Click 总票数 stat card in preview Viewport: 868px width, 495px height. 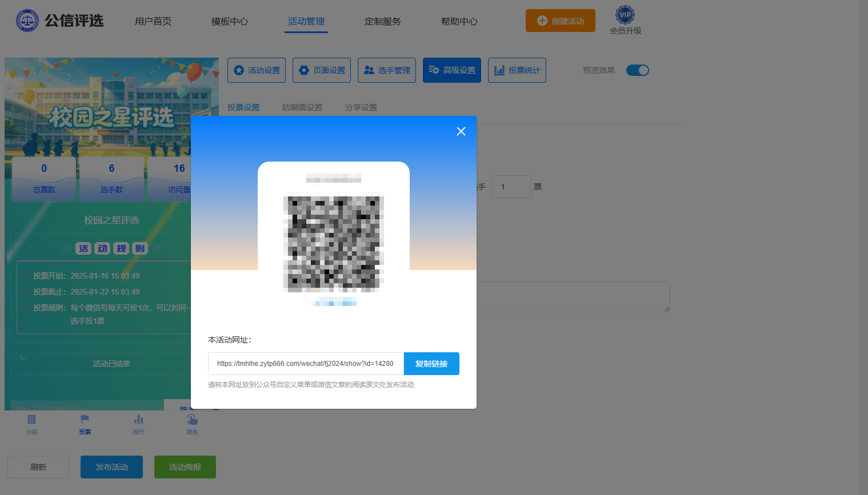coord(44,179)
